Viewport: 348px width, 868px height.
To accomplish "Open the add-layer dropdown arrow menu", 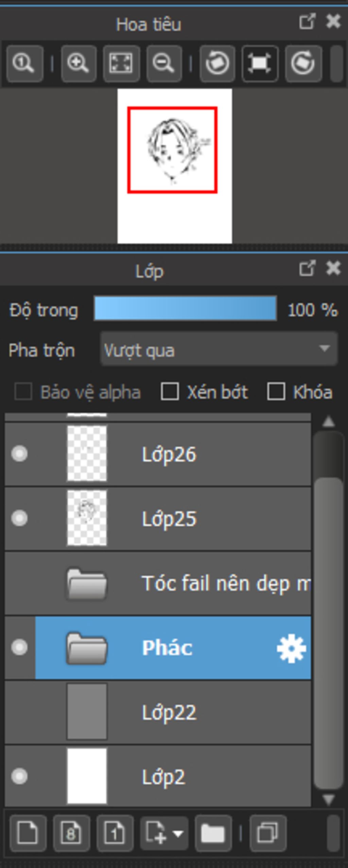I will 178,833.
